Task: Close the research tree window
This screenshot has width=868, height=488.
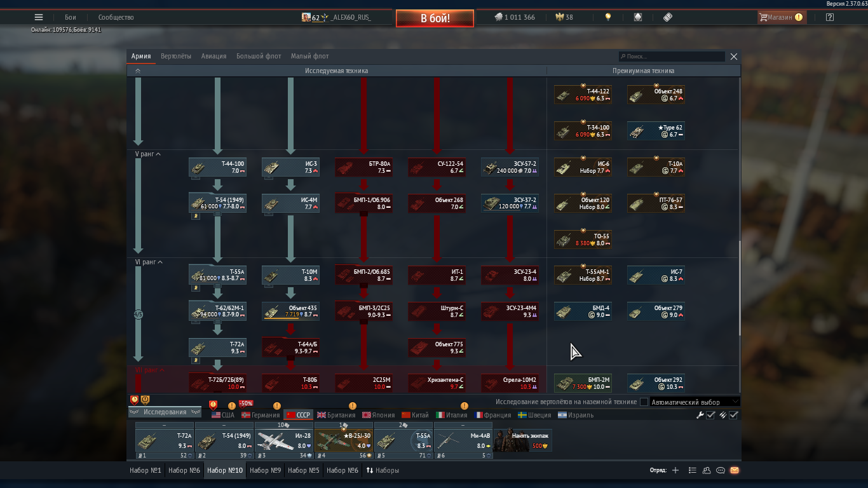Action: pos(734,57)
